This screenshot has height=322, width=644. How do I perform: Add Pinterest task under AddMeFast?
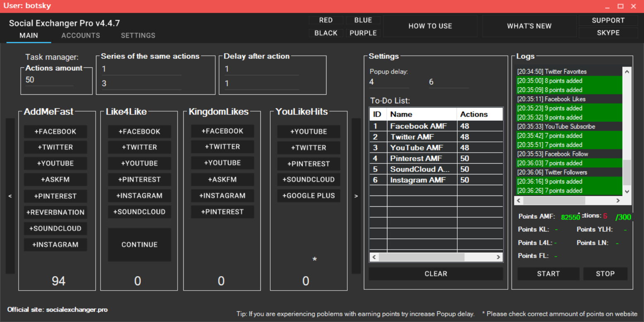pos(55,196)
